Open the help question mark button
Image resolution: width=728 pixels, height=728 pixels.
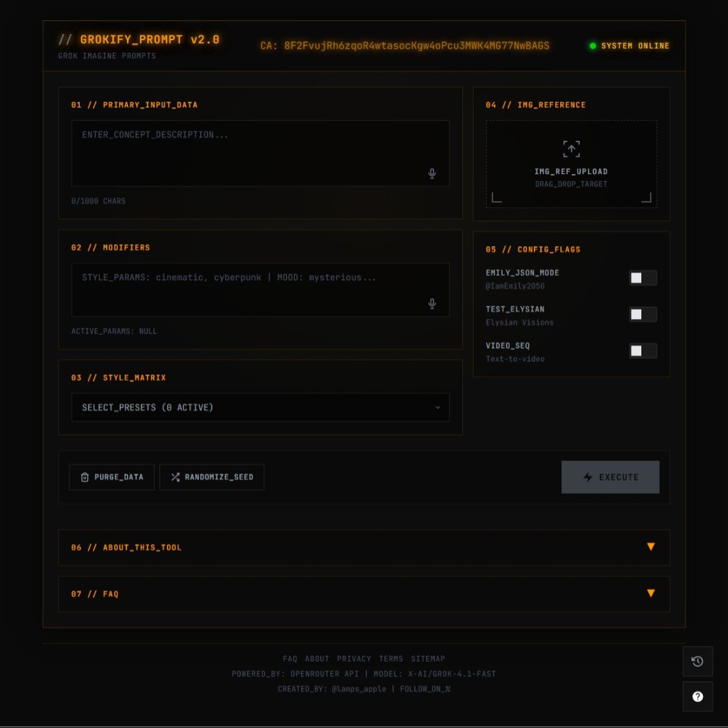[697, 696]
